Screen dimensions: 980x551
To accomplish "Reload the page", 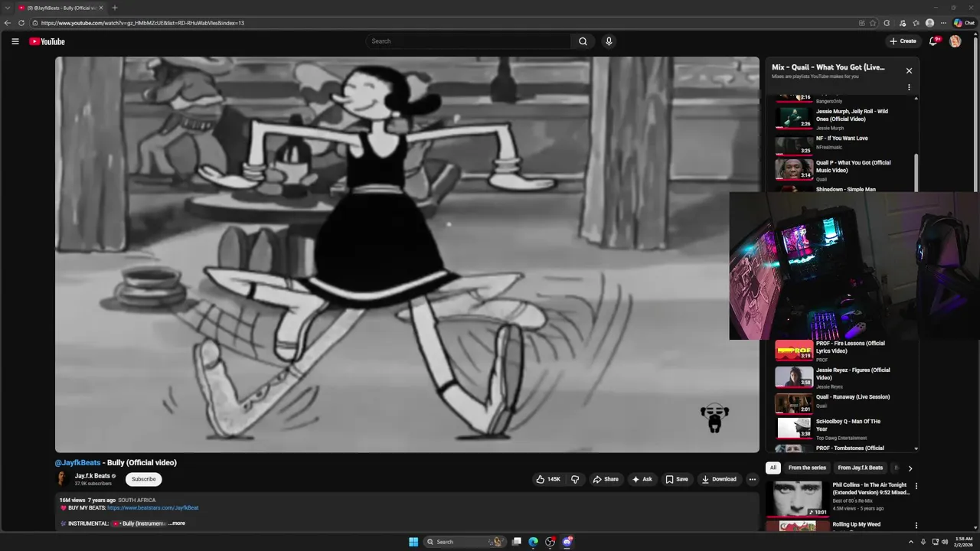I will pos(21,23).
